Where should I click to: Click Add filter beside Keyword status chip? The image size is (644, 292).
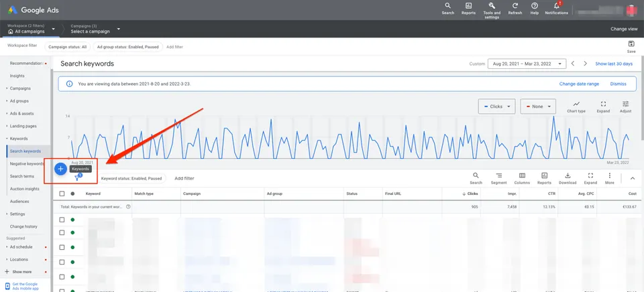[184, 178]
